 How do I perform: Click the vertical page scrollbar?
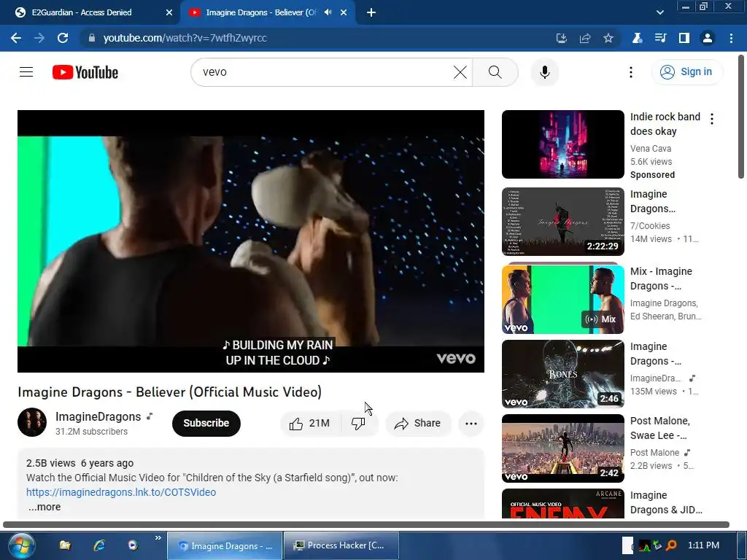(741, 117)
